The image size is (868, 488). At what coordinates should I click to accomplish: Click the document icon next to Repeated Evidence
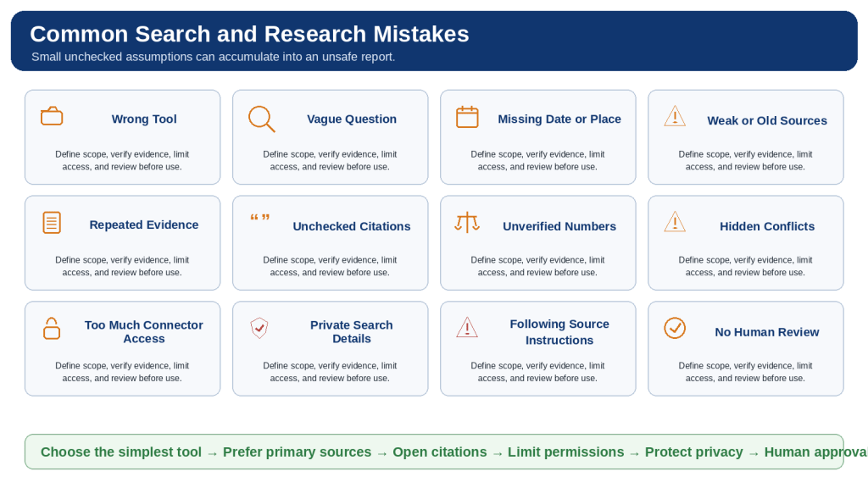tap(52, 223)
